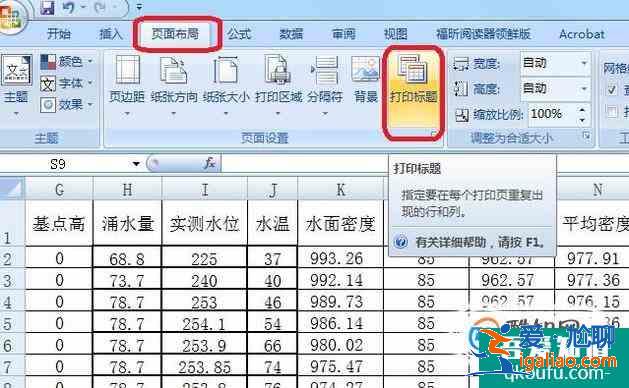Expand the Width (宽度) Auto dropdown
Image resolution: width=629 pixels, height=388 pixels.
[584, 63]
